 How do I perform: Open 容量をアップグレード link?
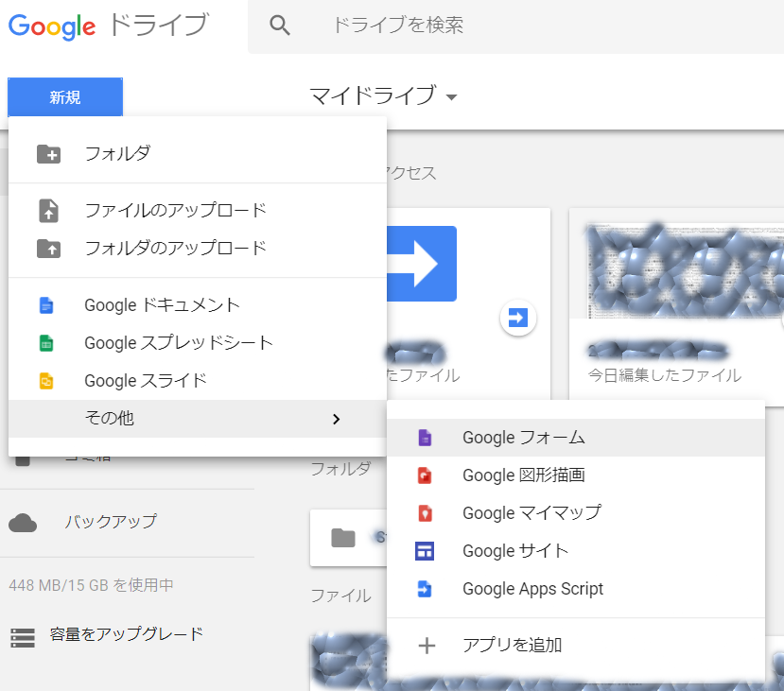point(127,634)
